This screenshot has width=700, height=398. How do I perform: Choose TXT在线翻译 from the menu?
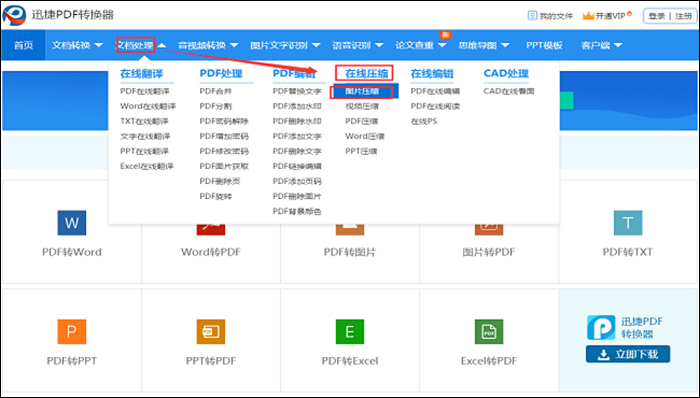(144, 121)
